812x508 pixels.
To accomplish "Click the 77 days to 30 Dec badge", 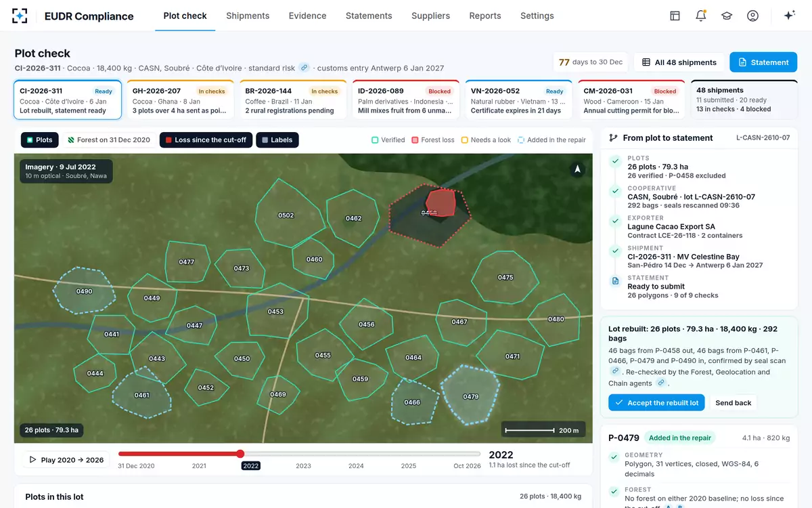I will coord(591,62).
